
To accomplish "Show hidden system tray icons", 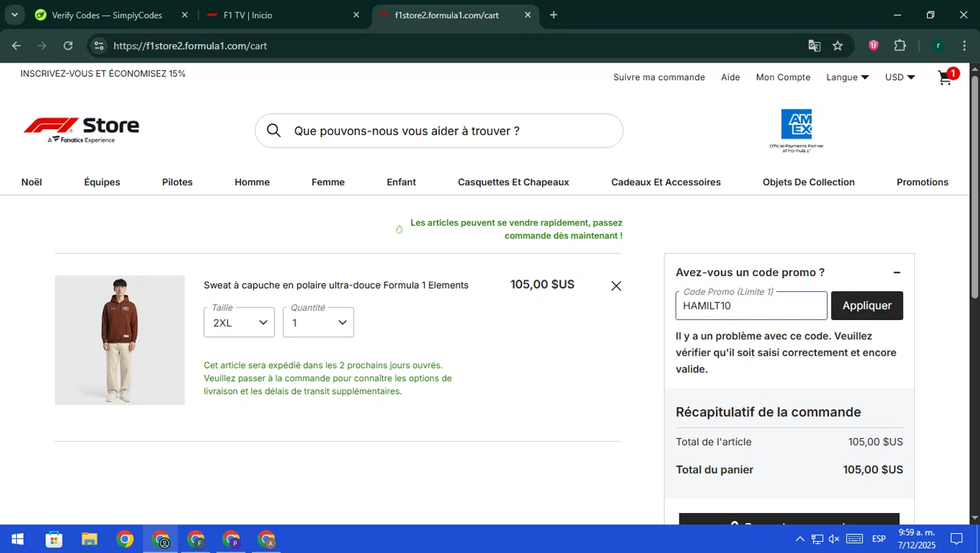I will [800, 539].
